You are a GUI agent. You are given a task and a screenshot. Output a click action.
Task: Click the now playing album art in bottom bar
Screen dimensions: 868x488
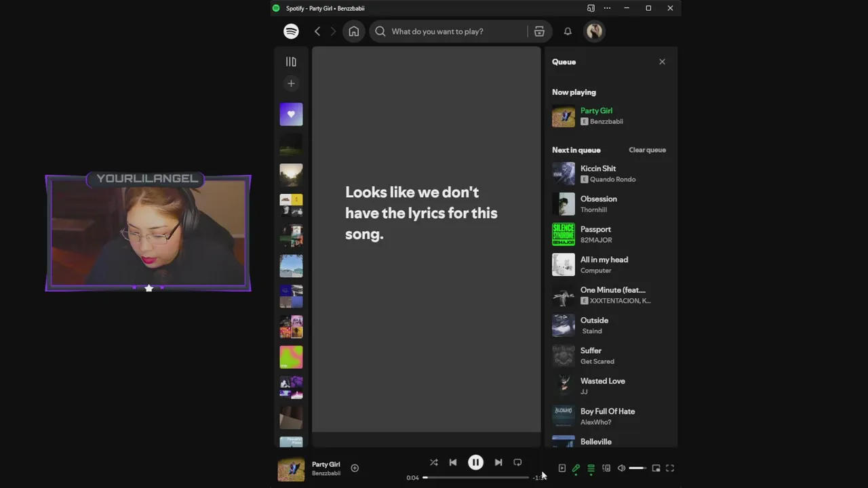click(x=291, y=469)
